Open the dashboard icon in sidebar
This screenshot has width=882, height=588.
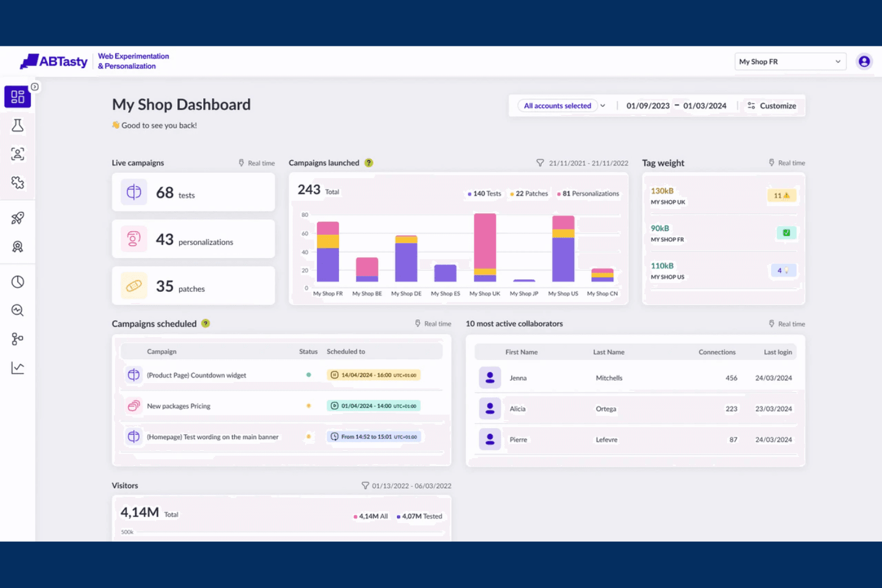coord(17,97)
